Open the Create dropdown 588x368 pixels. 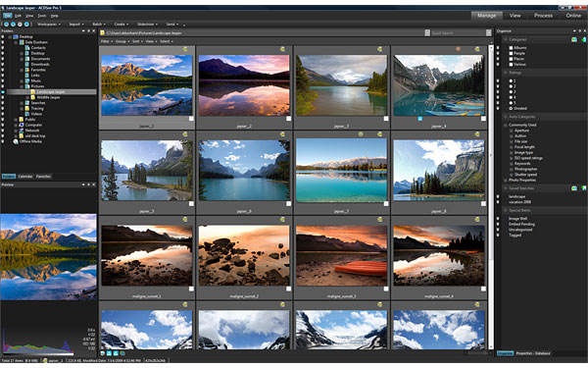pyautogui.click(x=122, y=24)
